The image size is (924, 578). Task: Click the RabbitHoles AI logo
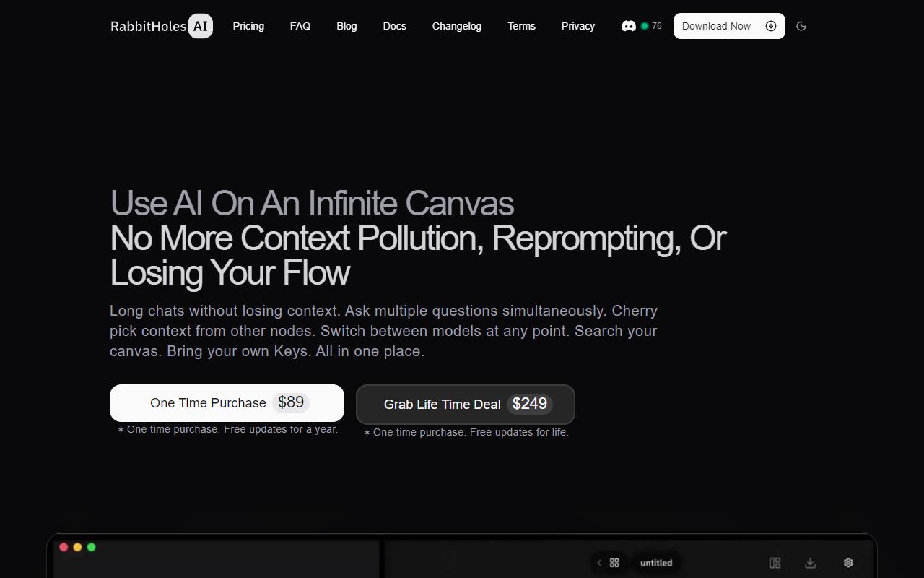point(161,26)
